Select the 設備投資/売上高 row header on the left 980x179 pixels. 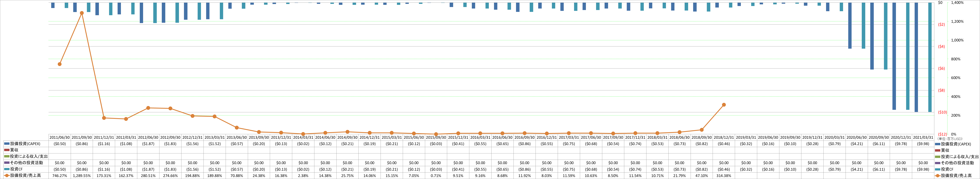coord(26,175)
